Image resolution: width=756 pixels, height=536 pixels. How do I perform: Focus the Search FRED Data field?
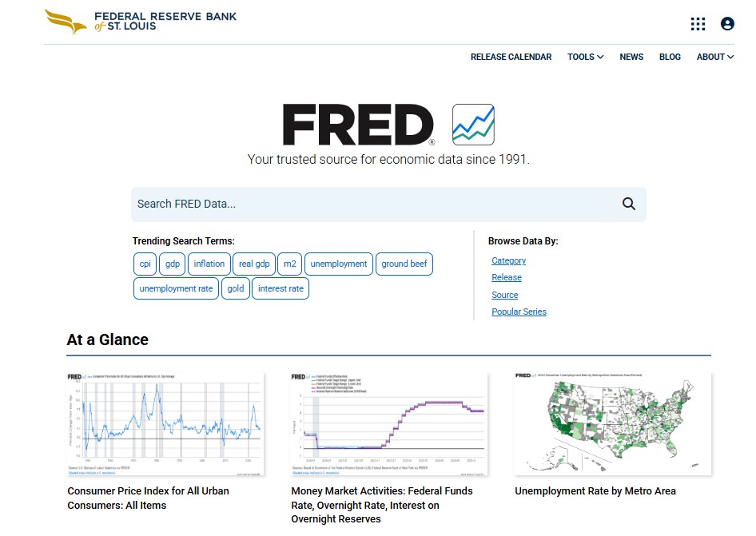[388, 204]
